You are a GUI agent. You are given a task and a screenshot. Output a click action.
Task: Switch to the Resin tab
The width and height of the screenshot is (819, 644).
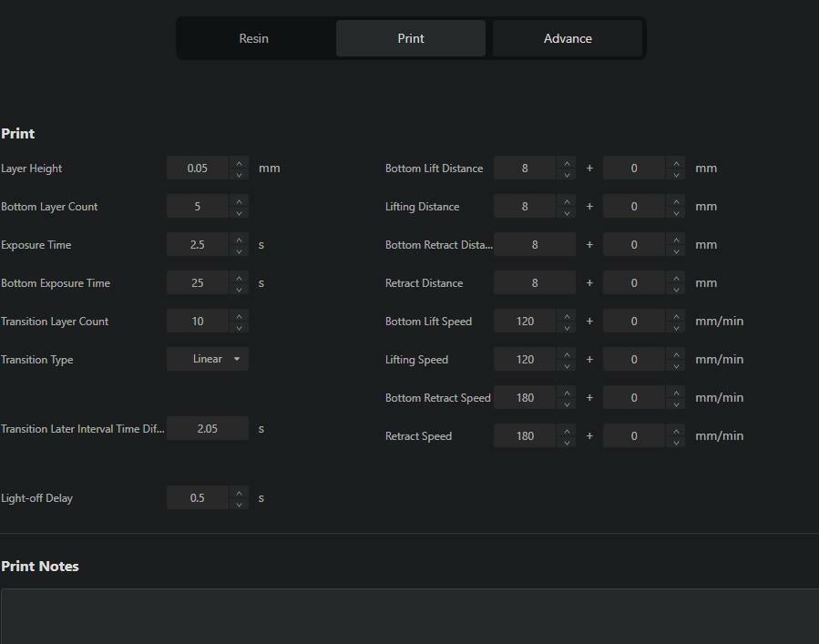[x=254, y=38]
